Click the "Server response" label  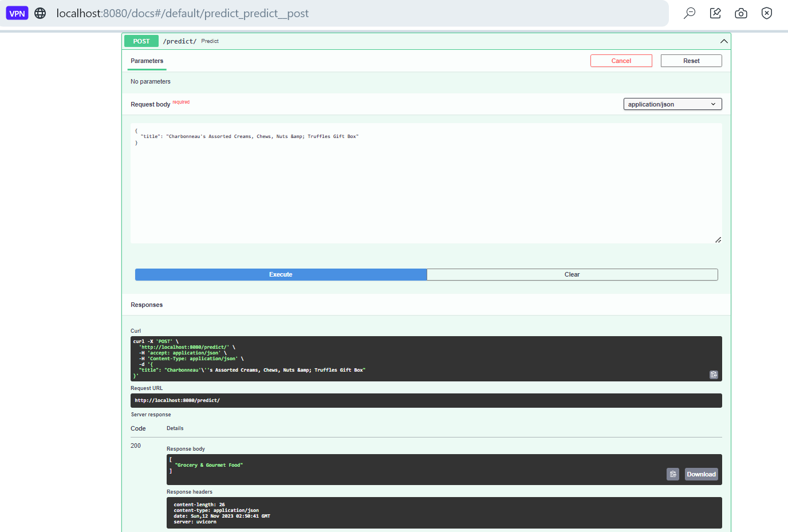tap(151, 415)
